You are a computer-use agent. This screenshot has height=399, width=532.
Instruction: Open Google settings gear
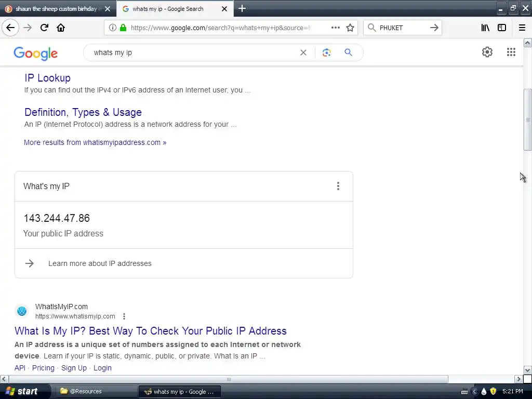click(487, 52)
